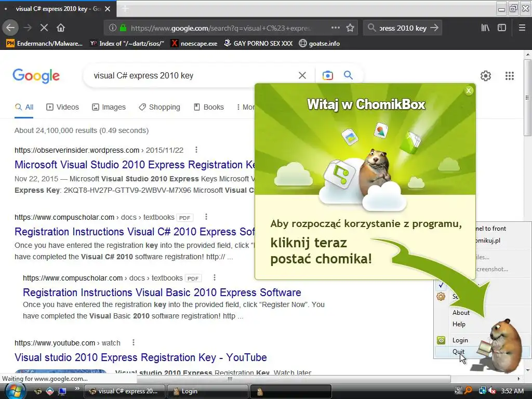Open the Endermanch/Malware bookmark
Image resolution: width=532 pixels, height=399 pixels.
tap(45, 44)
